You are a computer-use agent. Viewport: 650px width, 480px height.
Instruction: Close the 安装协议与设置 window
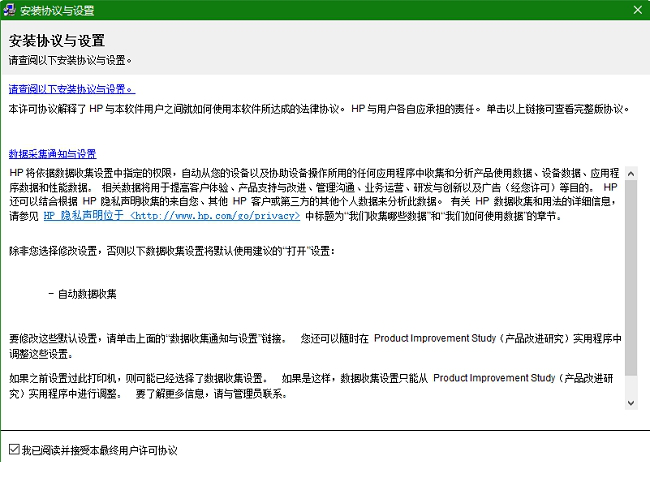tap(638, 10)
